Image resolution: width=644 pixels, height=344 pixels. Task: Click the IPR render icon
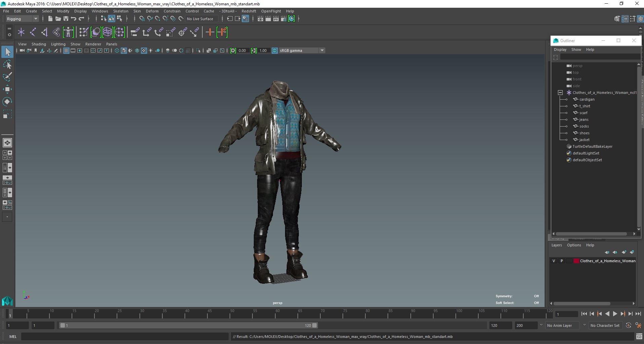point(276,19)
